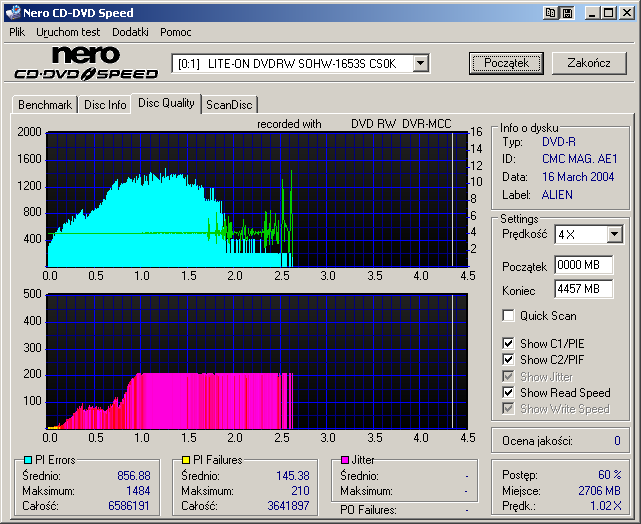Click the PI Failures average 145.38
Viewport: 641px width, 524px height.
point(293,476)
